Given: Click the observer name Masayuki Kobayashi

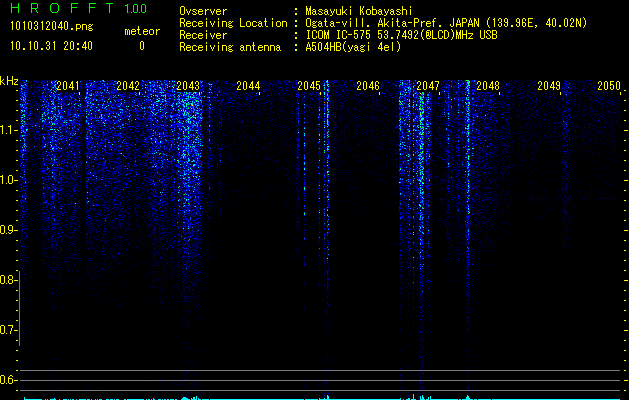Looking at the screenshot, I should coord(359,11).
